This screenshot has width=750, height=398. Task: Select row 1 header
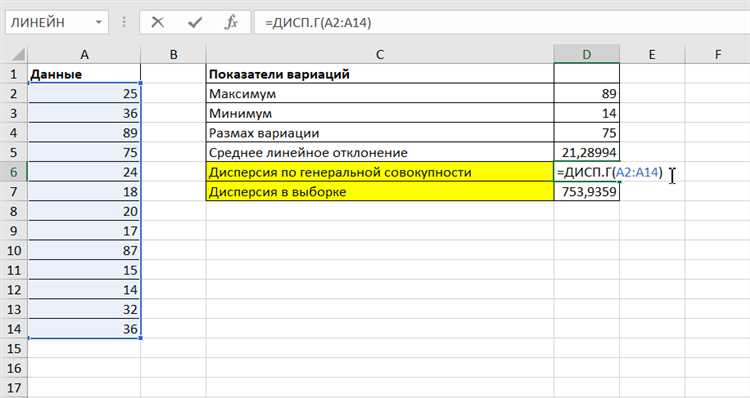(x=13, y=74)
